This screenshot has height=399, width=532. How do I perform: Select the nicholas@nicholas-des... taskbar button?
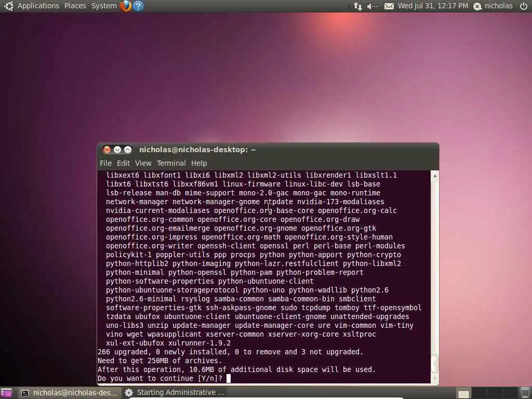pos(69,393)
